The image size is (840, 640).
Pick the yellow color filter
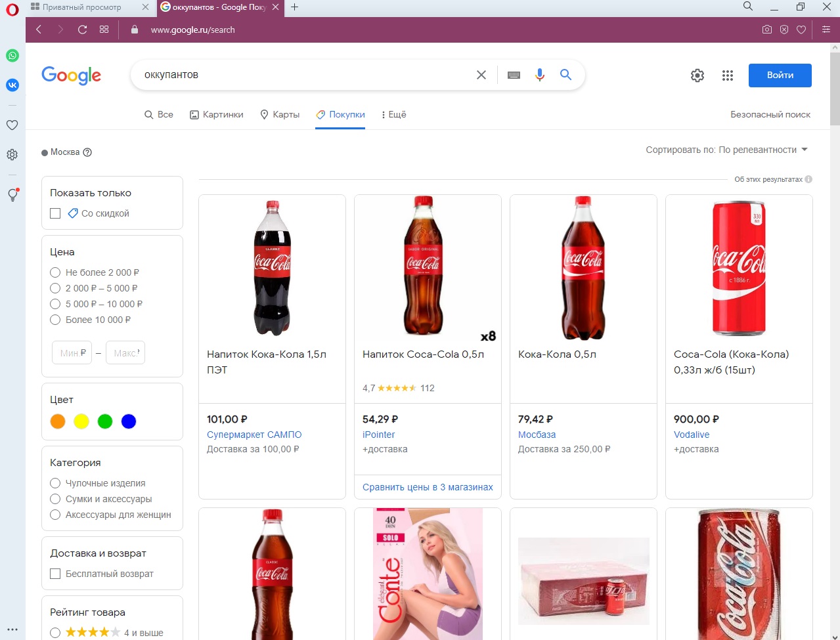point(81,421)
